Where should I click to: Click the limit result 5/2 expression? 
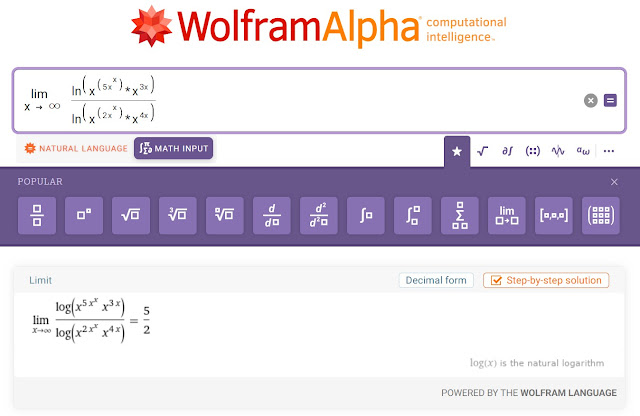(x=91, y=320)
